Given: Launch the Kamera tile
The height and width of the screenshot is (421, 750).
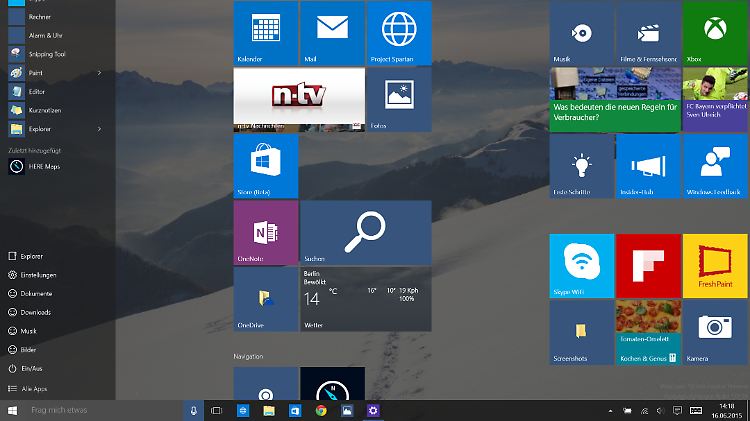Looking at the screenshot, I should coord(715,332).
